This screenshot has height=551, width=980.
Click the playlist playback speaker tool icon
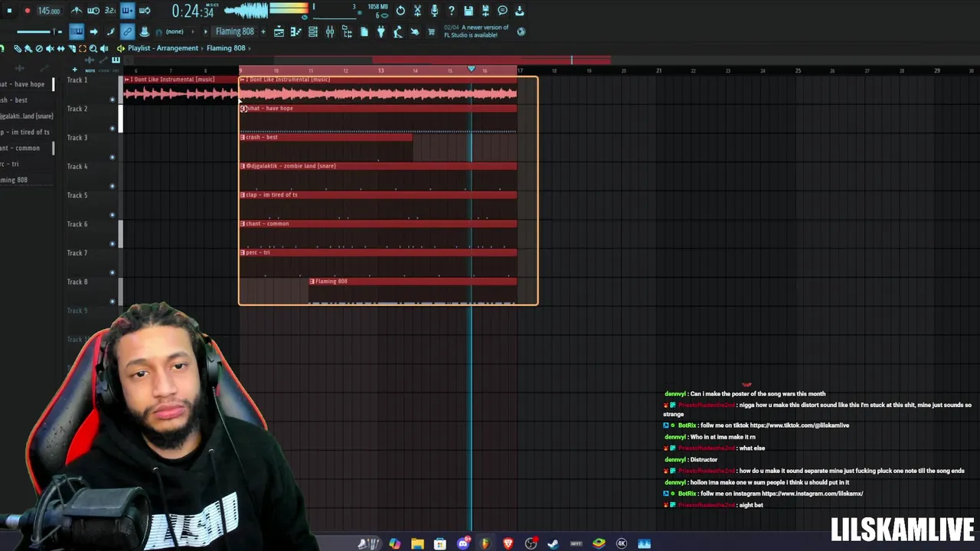(x=104, y=49)
